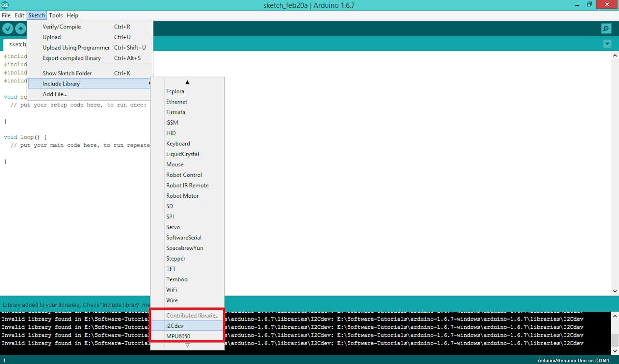Open the Help menu
This screenshot has height=364, width=619.
73,15
